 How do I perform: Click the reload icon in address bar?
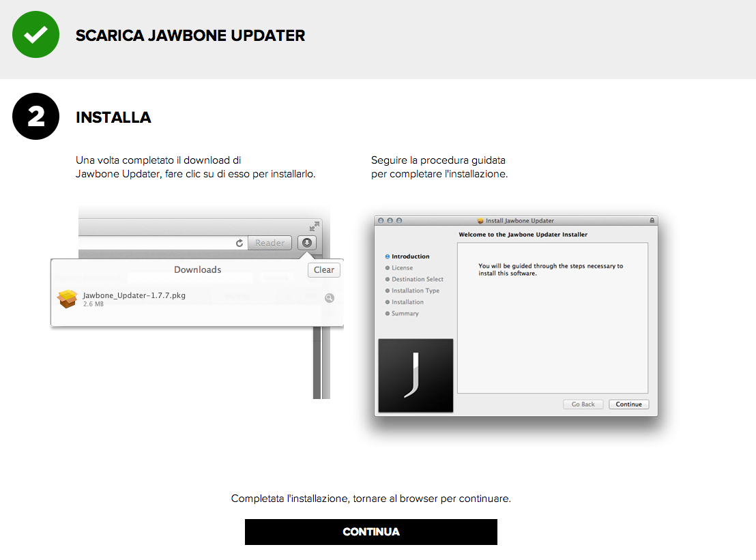coord(239,243)
